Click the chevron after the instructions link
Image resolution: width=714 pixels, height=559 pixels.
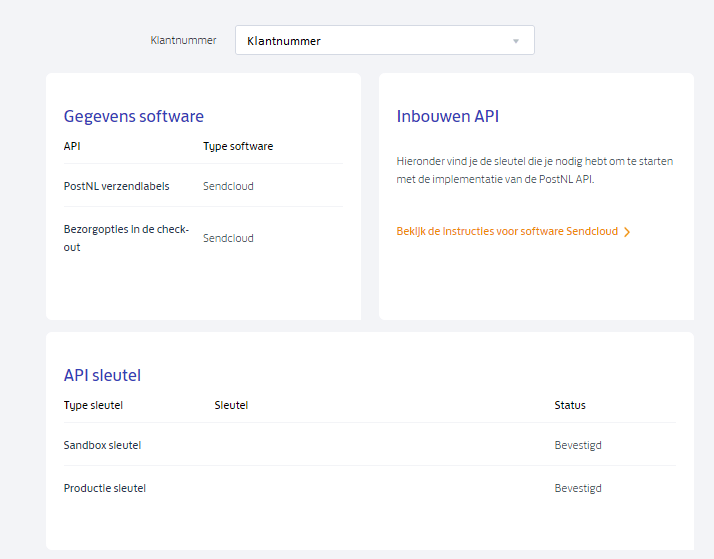click(x=627, y=231)
